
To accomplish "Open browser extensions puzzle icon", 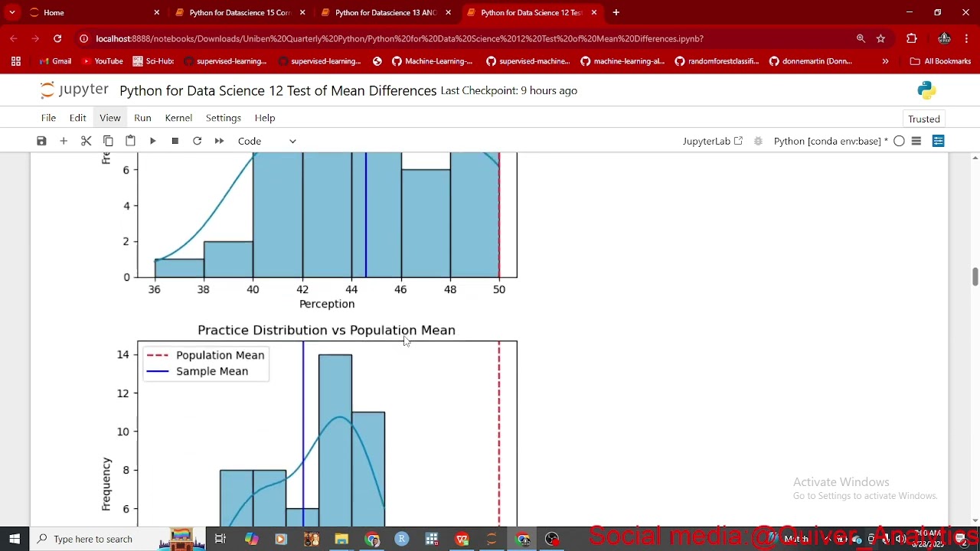I will pos(911,38).
